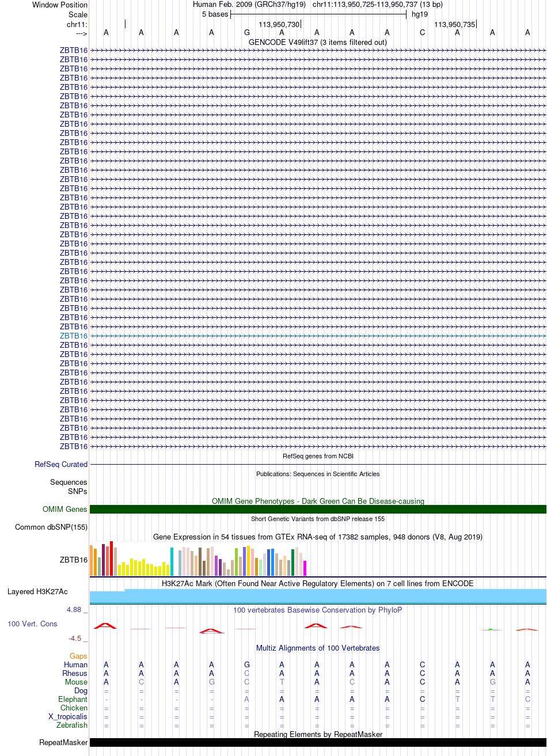547x756 pixels.
Task: Click the sequence direction arrow label
Action: point(81,33)
